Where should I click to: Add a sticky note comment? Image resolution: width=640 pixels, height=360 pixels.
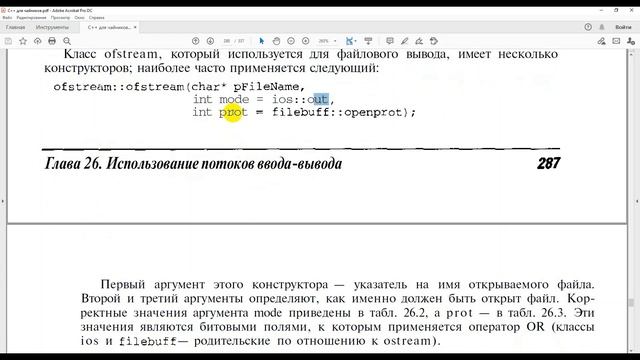pos(390,41)
